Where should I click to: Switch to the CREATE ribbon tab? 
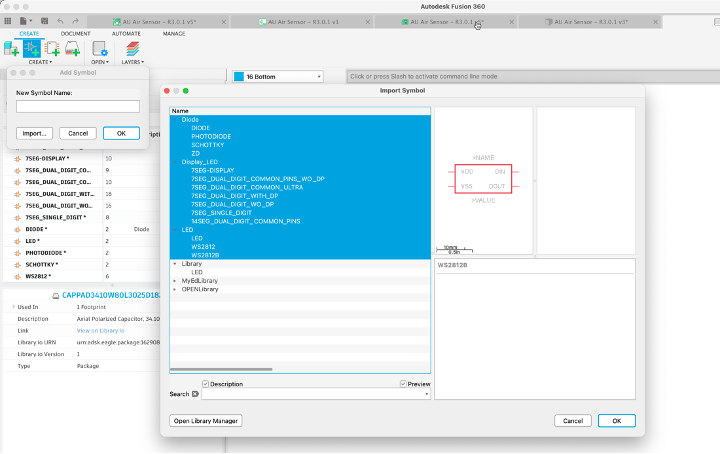[x=29, y=34]
